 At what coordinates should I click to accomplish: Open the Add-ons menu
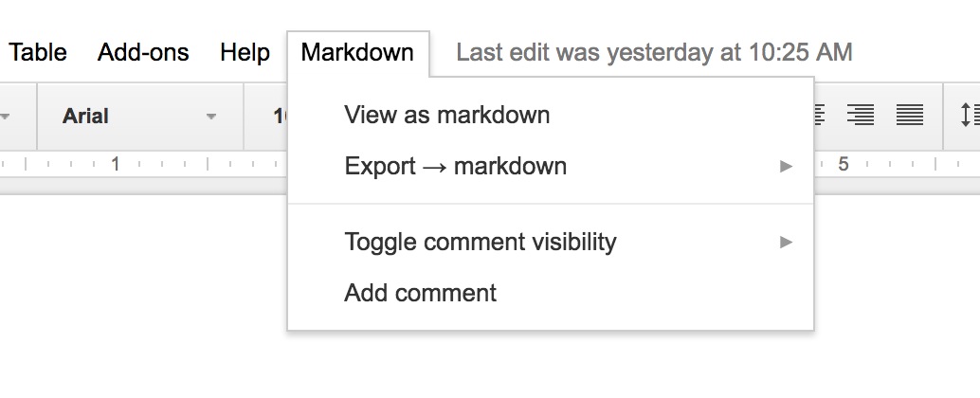(143, 52)
